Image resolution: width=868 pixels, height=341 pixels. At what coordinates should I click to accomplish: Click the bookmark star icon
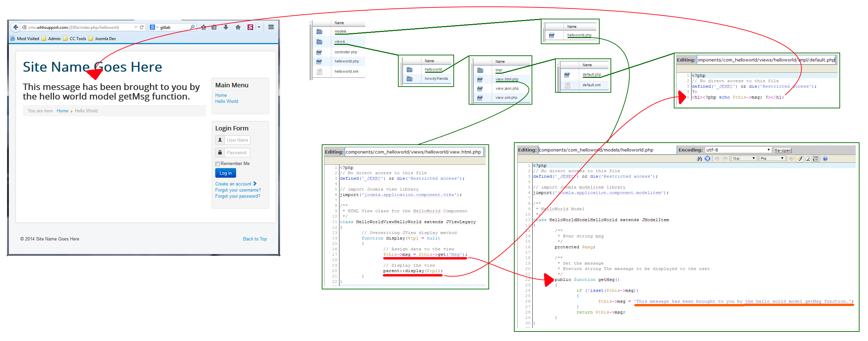(203, 27)
